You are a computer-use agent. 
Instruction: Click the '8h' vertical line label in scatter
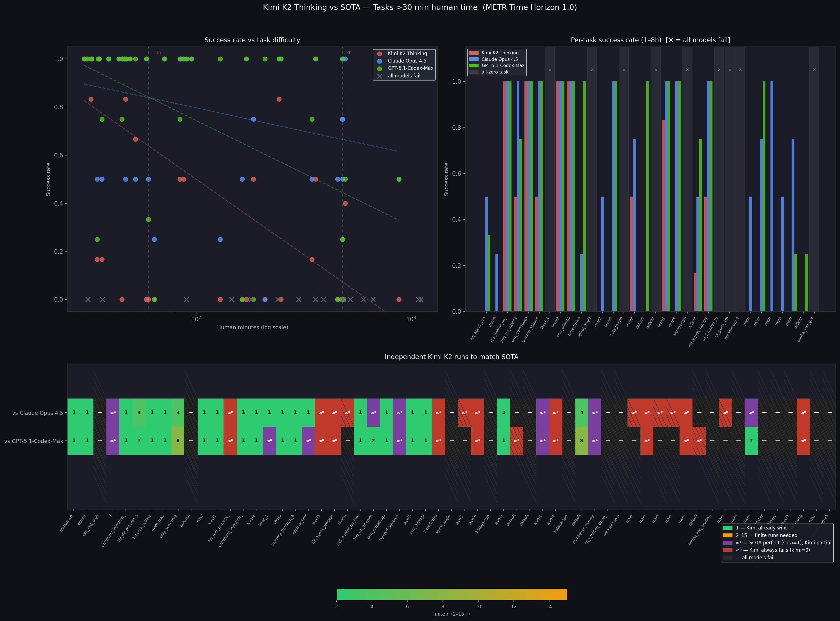tap(348, 53)
